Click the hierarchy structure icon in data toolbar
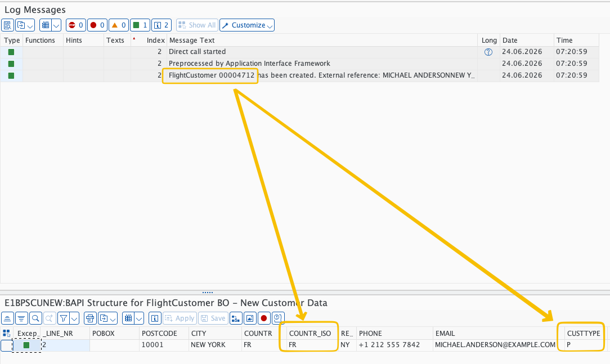 tap(236, 318)
